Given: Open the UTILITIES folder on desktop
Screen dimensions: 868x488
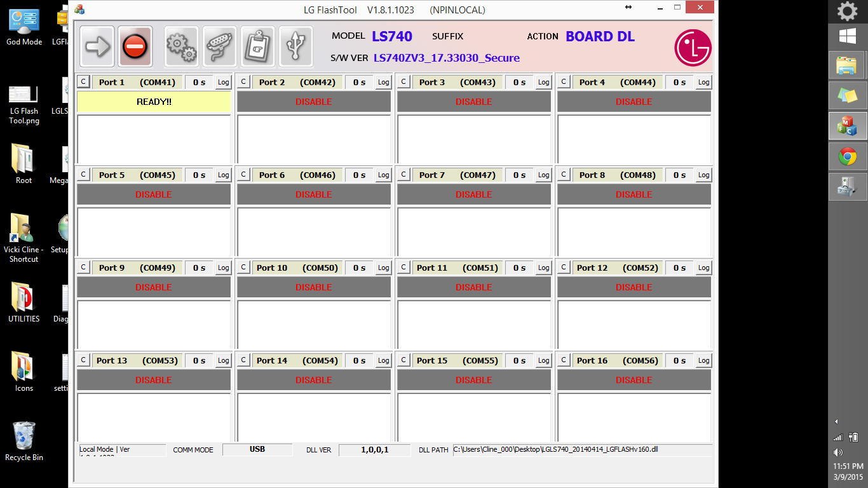Looking at the screenshot, I should [x=24, y=302].
